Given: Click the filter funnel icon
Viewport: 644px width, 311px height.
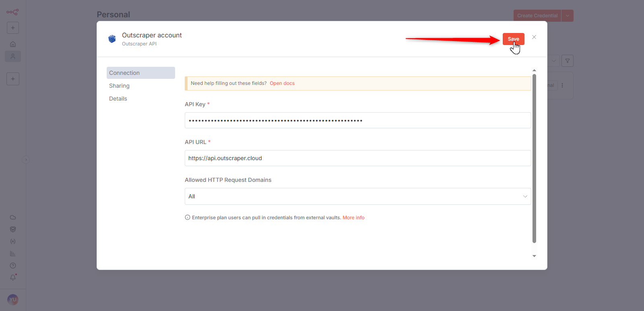Looking at the screenshot, I should pyautogui.click(x=567, y=61).
